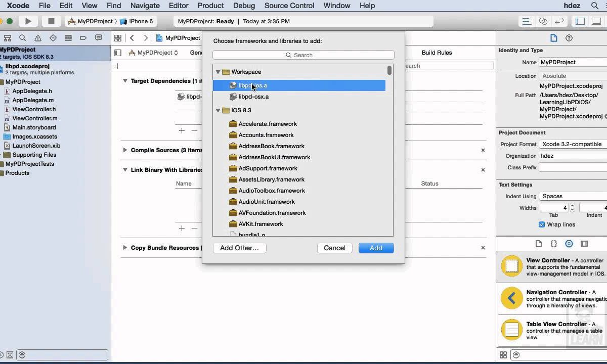Click the Stop button in toolbar
This screenshot has width=607, height=364.
(51, 21)
